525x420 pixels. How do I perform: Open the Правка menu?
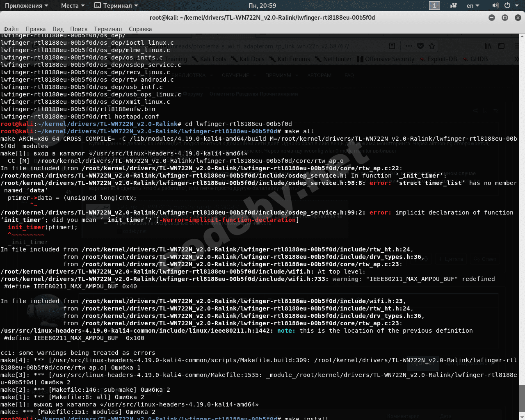click(35, 29)
